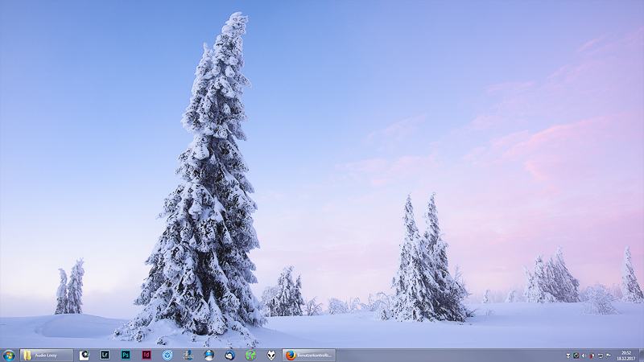This screenshot has width=644, height=362.
Task: Launch foobar2000 alien-head icon in taskbar
Action: 271,356
